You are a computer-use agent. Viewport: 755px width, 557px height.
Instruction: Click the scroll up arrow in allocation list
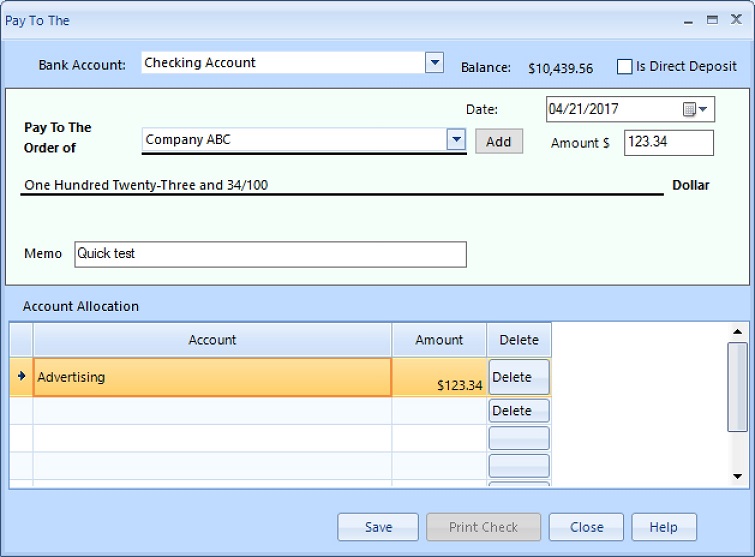737,332
